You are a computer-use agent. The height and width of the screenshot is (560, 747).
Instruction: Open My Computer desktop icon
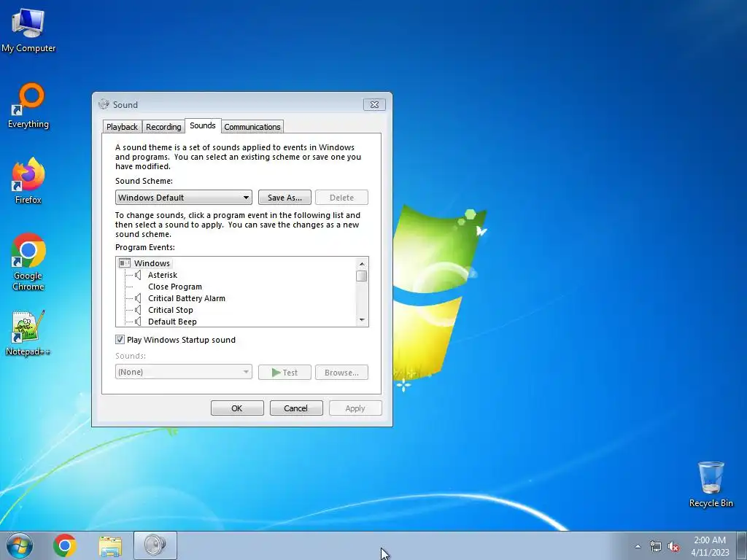(28, 31)
